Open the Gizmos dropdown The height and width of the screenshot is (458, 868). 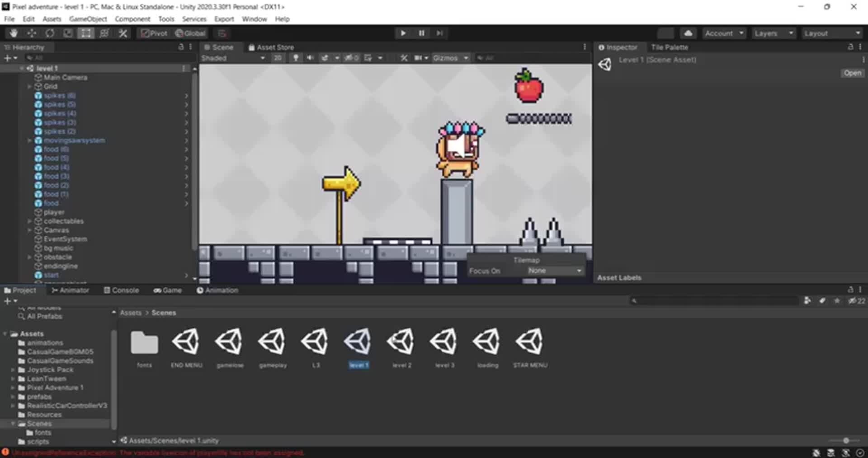click(x=450, y=58)
